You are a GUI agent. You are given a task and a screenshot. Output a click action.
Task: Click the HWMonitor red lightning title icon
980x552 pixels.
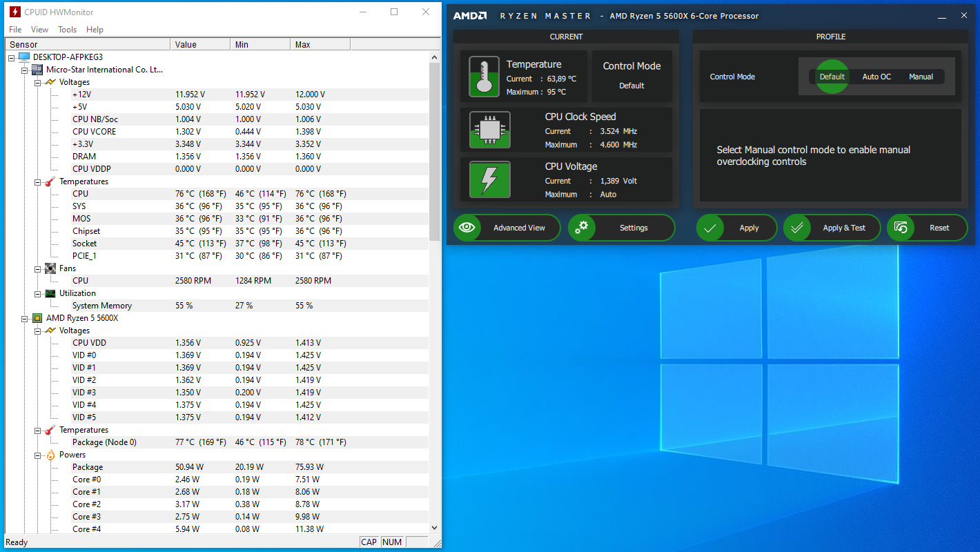(x=14, y=12)
